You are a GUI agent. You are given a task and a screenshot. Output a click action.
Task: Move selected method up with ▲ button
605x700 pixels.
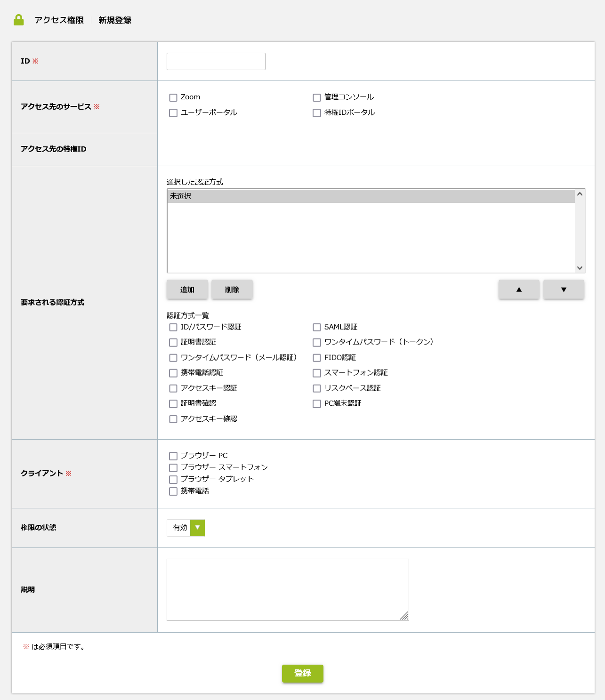pos(519,290)
